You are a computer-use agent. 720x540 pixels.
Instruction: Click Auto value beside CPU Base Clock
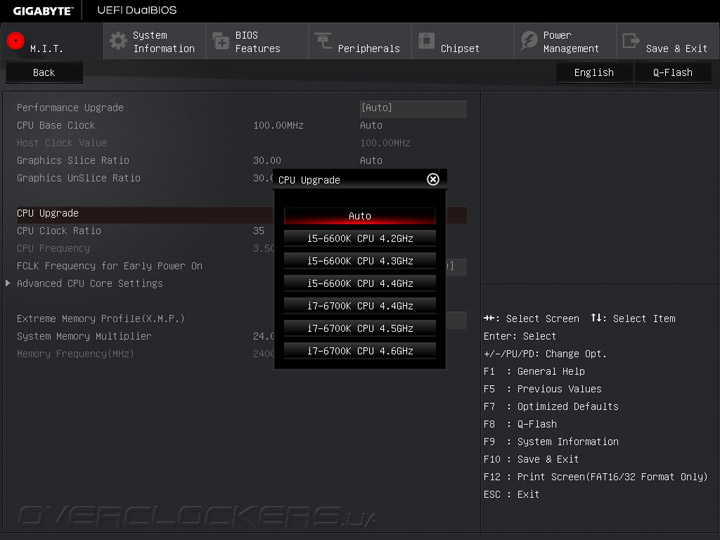click(371, 125)
